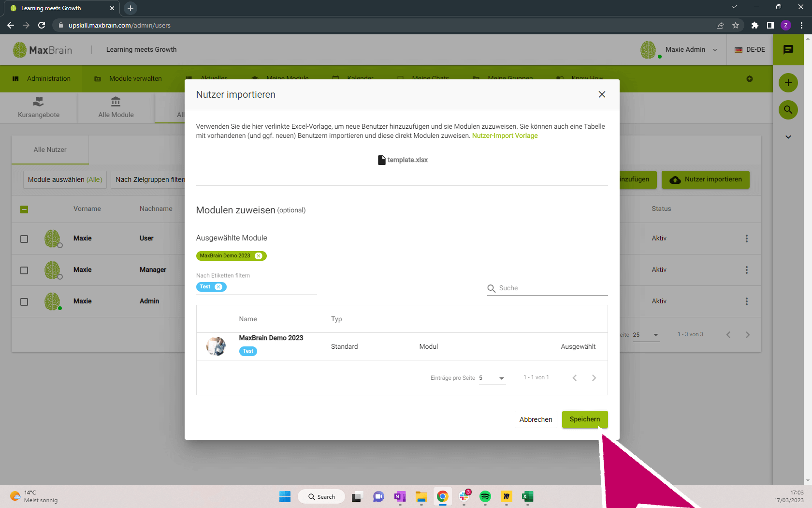
Task: Open the more options for Maxie Admin row
Action: (747, 301)
